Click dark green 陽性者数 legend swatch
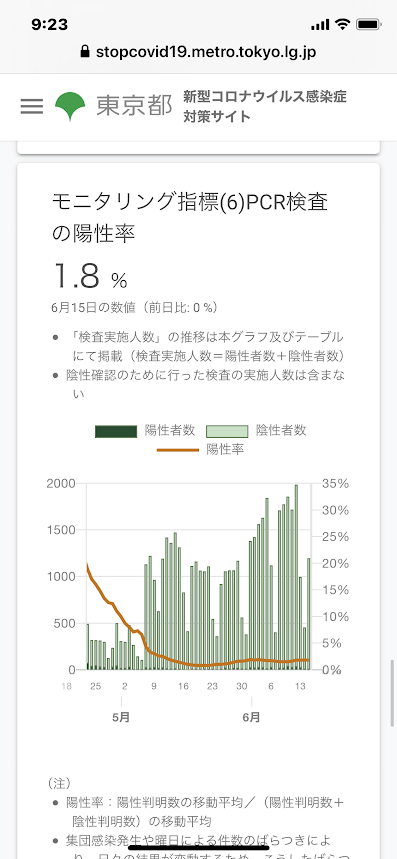Image resolution: width=397 pixels, height=859 pixels. tap(116, 431)
